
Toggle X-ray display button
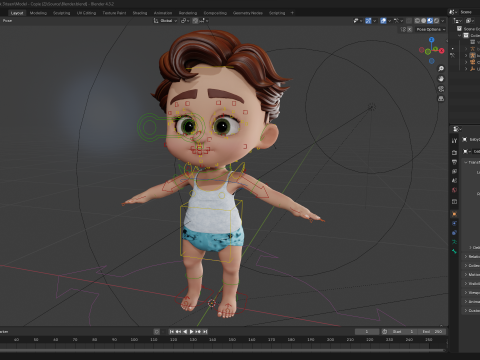tap(409, 21)
